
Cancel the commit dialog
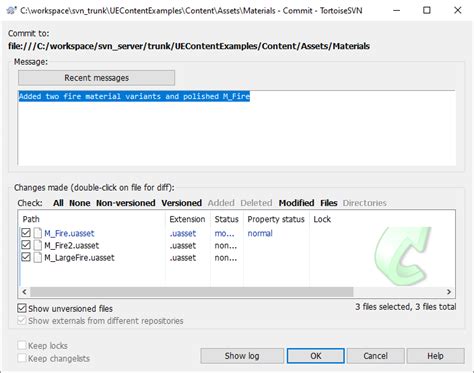tap(376, 356)
